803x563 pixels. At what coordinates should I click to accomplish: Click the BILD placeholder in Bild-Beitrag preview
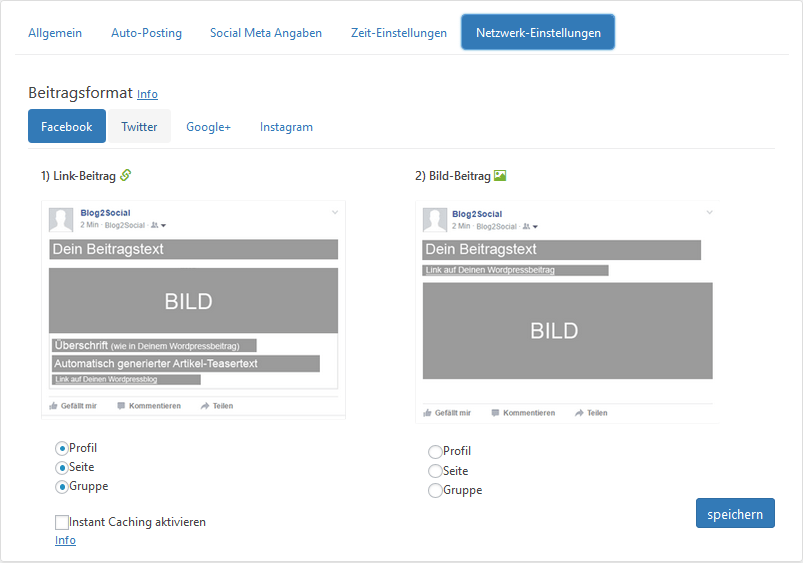[x=567, y=331]
